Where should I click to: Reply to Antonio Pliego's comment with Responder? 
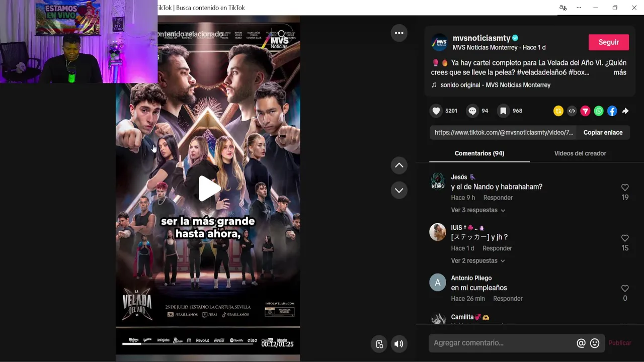pos(508,299)
